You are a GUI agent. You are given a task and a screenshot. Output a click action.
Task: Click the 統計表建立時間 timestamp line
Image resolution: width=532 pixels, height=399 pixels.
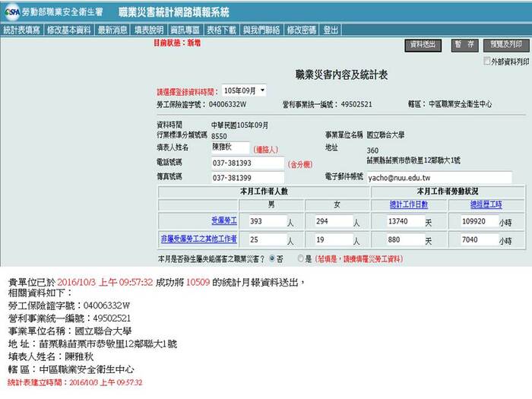pos(75,382)
